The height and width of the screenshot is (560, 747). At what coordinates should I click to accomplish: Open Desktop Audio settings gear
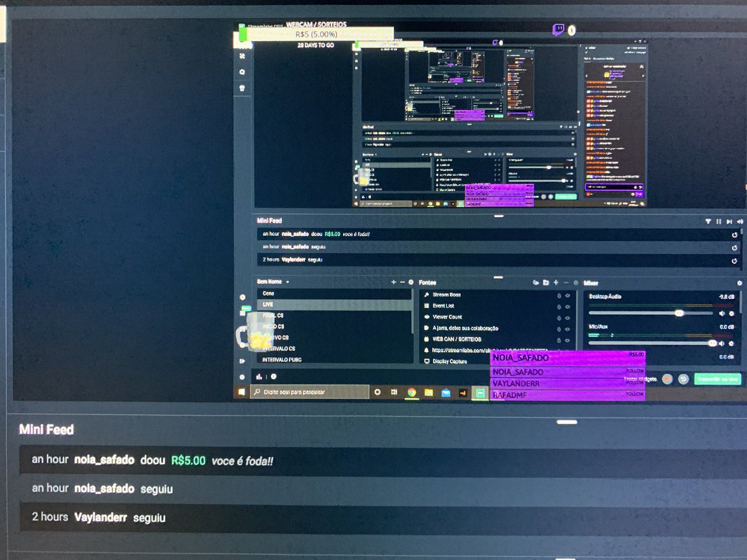click(731, 313)
